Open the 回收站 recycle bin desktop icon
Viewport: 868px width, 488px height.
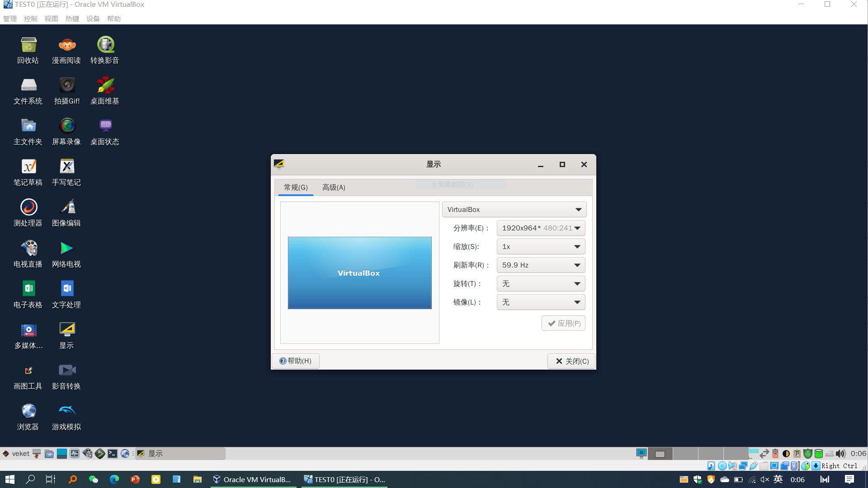[28, 50]
